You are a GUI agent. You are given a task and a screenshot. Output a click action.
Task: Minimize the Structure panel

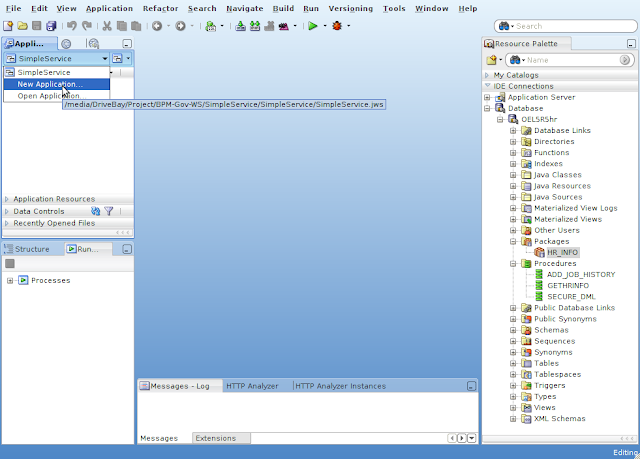(127, 249)
